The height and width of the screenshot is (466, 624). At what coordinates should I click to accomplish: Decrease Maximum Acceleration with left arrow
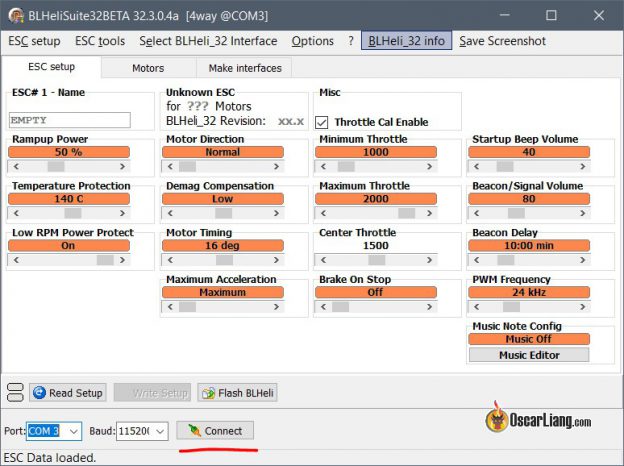170,307
